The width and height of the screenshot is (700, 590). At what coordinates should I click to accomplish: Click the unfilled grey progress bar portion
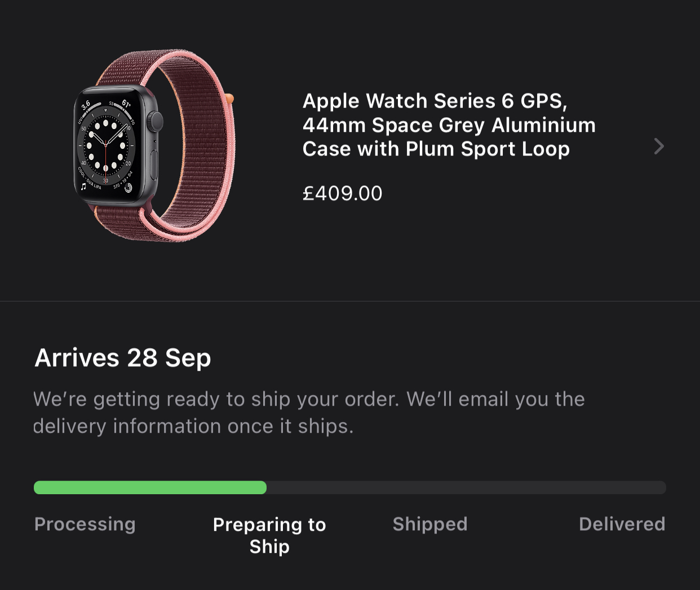(x=466, y=487)
